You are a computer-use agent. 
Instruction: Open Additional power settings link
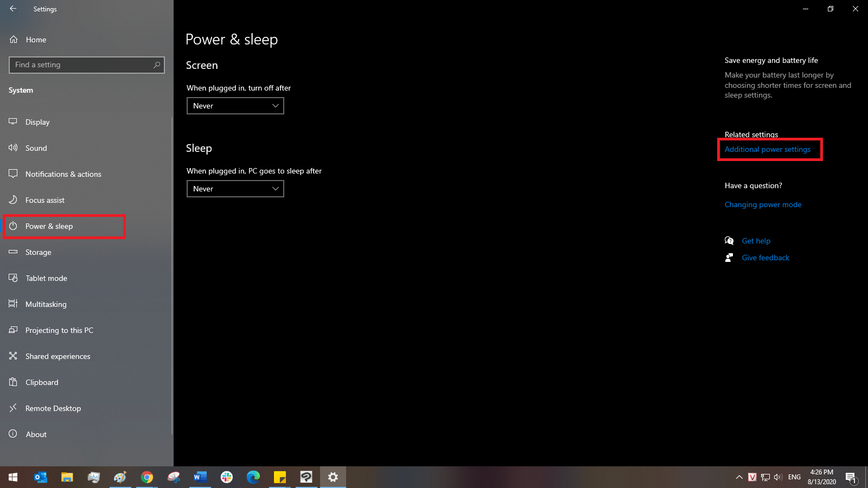(768, 149)
